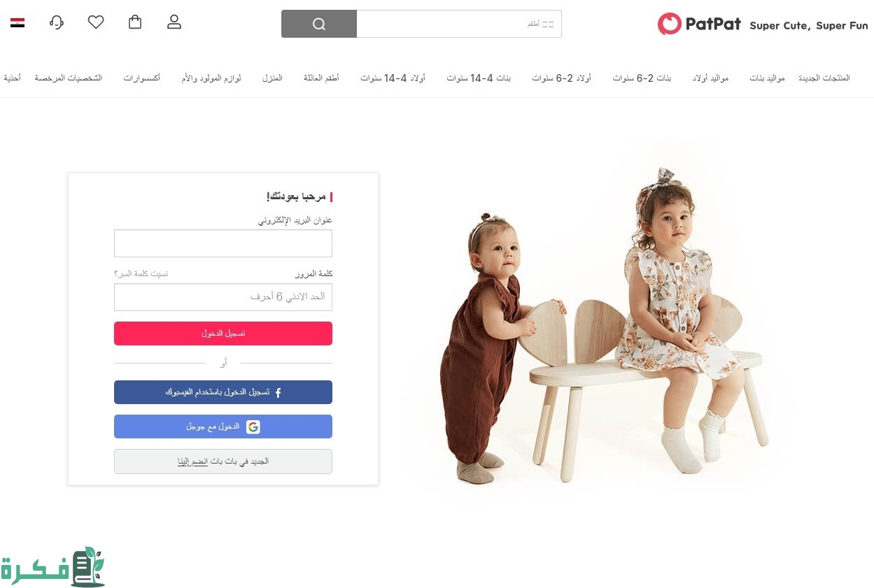
Task: Open المنتجات الجديدة new products menu
Action: pyautogui.click(x=824, y=78)
